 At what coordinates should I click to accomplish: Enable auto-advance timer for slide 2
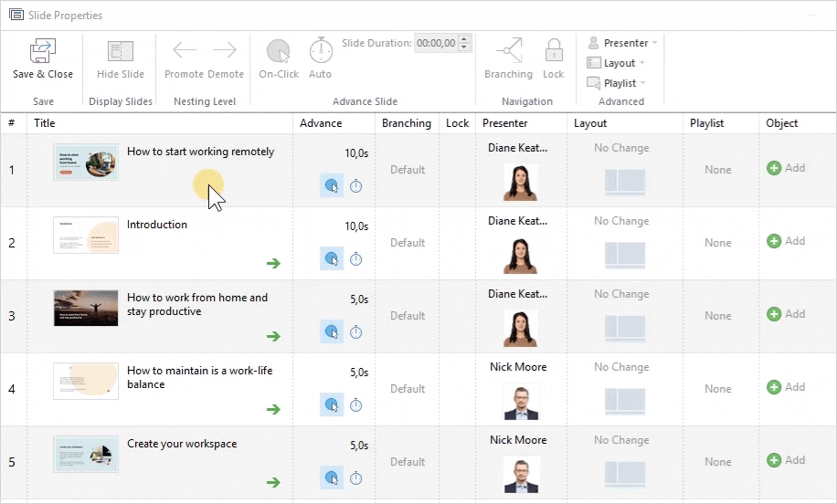tap(356, 259)
